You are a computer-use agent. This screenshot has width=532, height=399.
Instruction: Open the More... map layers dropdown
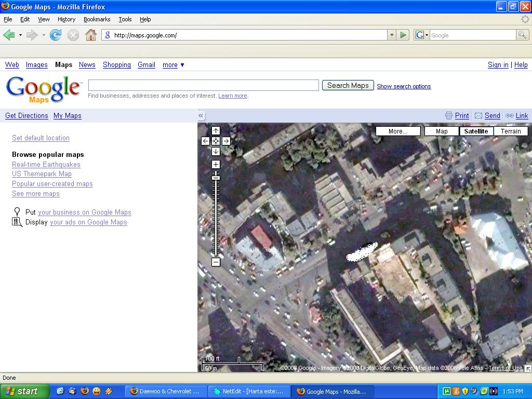(398, 131)
